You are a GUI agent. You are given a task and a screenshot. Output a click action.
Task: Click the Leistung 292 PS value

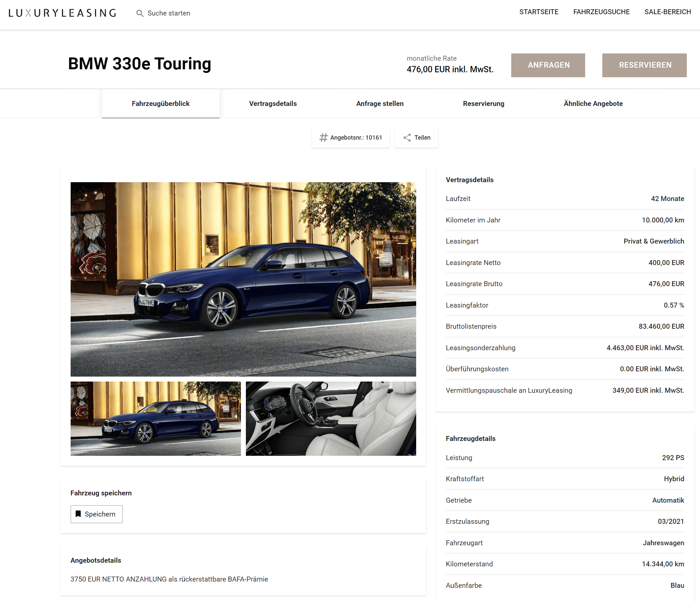pos(673,457)
